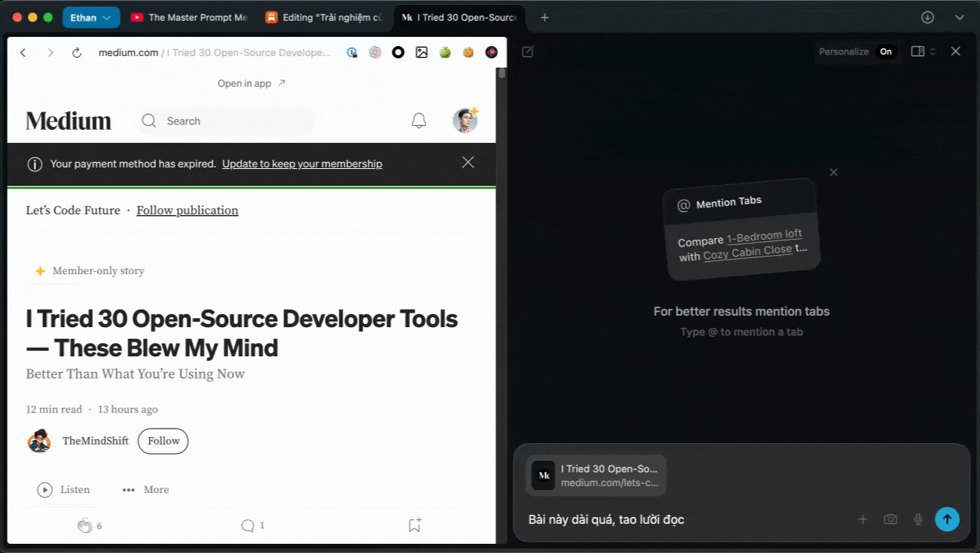Close the assistant sidebar panel
The image size is (980, 553).
[x=955, y=51]
